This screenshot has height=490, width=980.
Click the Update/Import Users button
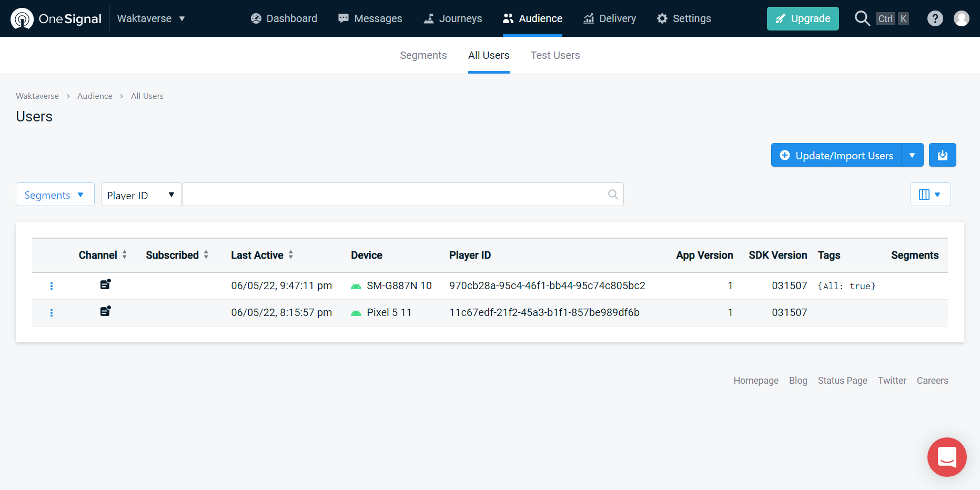tap(836, 155)
